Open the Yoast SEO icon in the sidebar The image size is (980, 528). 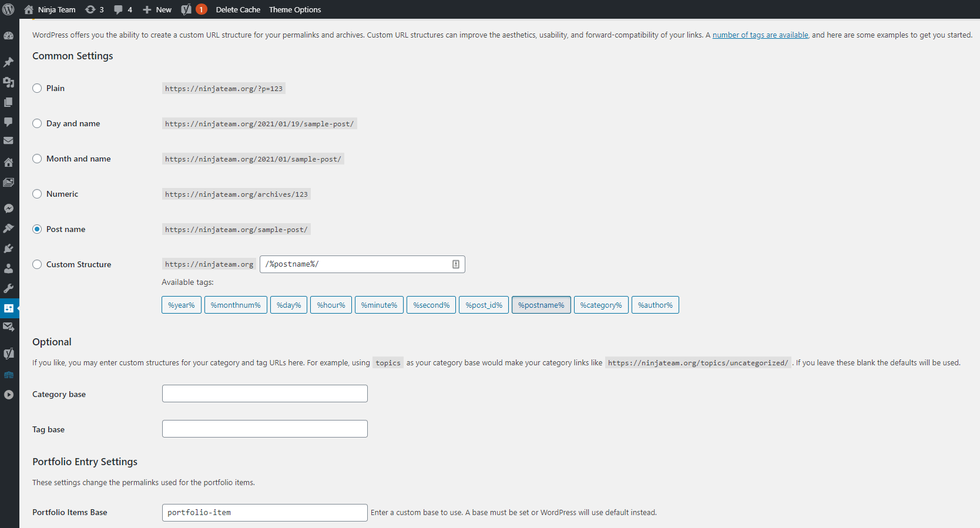(x=9, y=354)
